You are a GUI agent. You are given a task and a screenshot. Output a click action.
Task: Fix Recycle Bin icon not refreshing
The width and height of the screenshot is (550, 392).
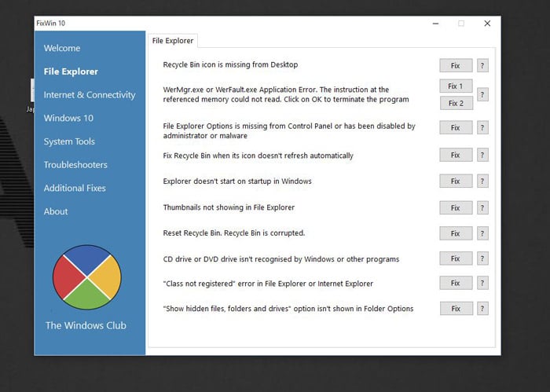pos(456,155)
